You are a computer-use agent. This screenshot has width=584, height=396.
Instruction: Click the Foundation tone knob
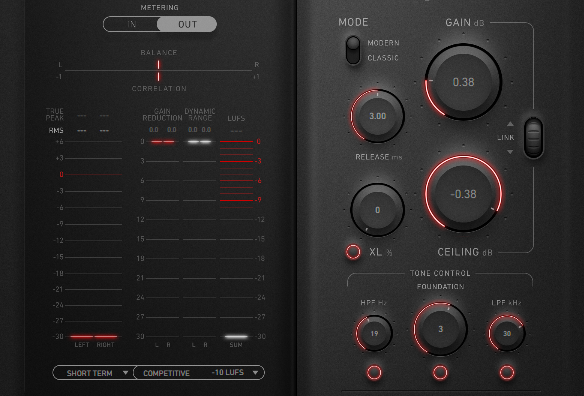[x=440, y=329]
